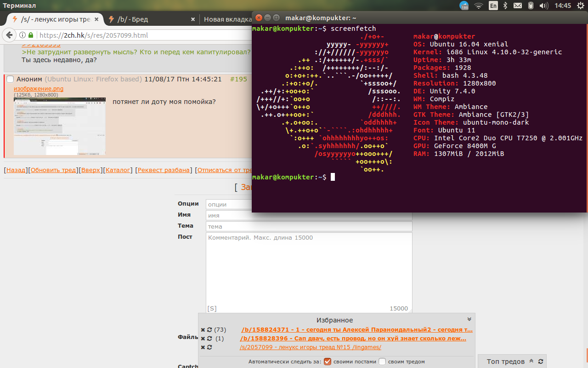Click the Избранное panel header
The image size is (588, 368).
coord(334,320)
